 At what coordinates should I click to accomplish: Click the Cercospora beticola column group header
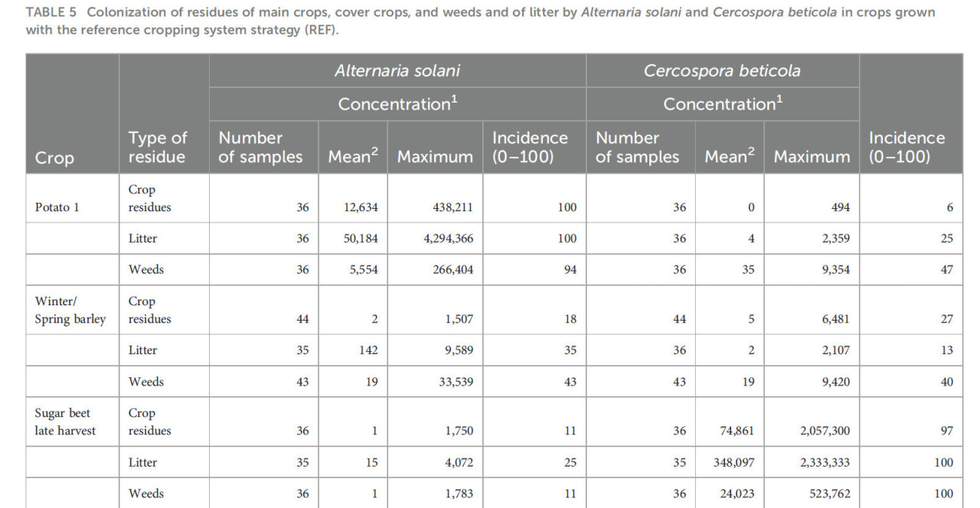coord(722,71)
